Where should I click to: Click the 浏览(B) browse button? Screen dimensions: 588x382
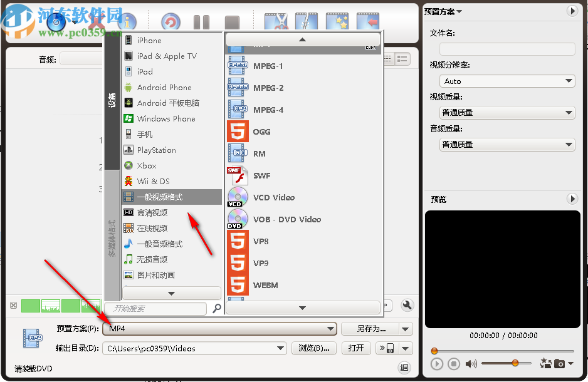(x=313, y=348)
